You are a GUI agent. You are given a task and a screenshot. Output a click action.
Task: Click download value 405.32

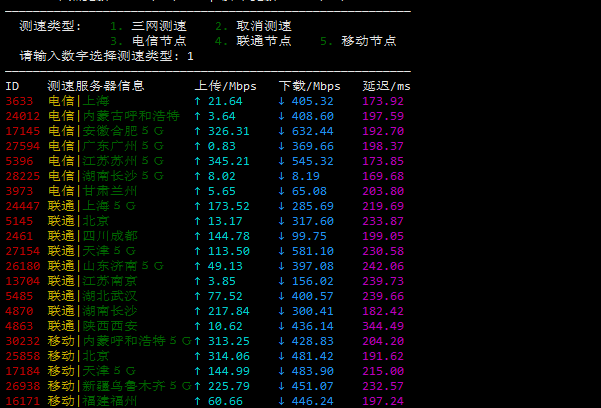click(312, 101)
